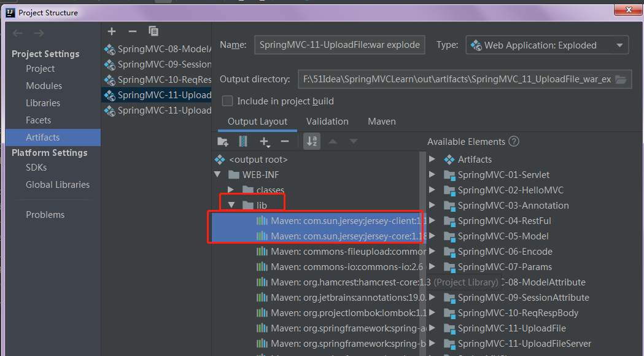
Task: Copy selected artifact icon
Action: pos(153,31)
